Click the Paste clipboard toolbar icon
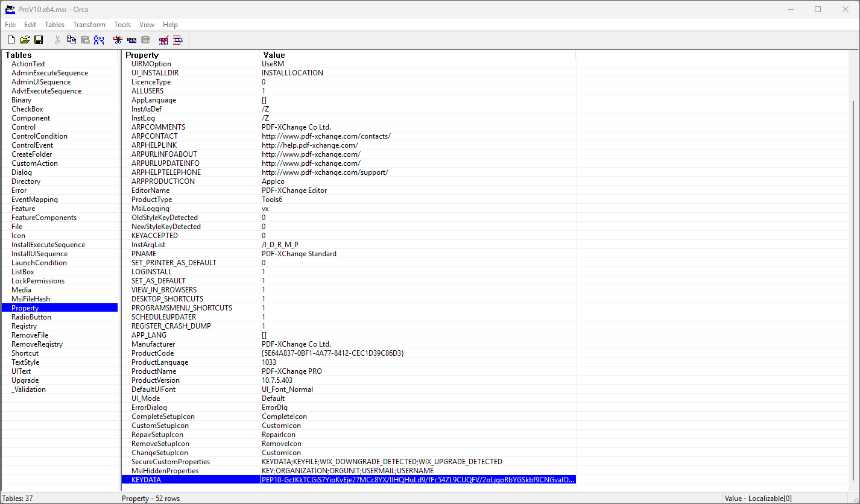This screenshot has width=860, height=504. (x=85, y=40)
